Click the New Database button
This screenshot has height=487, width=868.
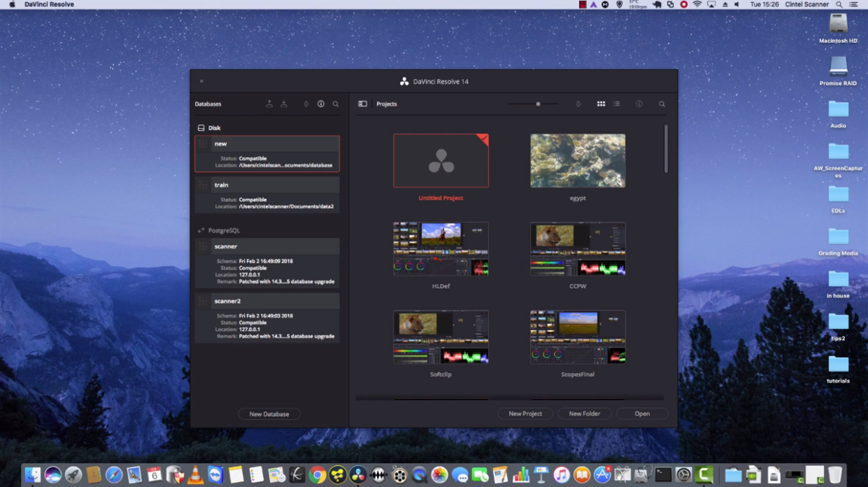pyautogui.click(x=269, y=414)
